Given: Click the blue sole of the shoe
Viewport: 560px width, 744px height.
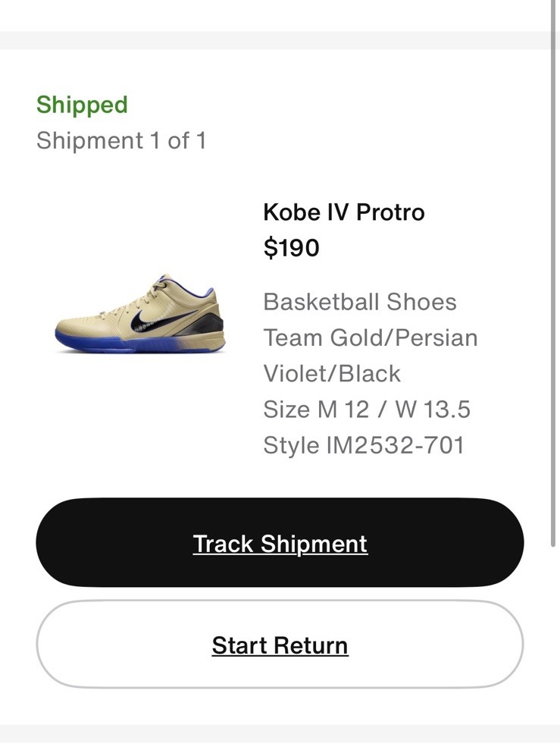Looking at the screenshot, I should (x=137, y=343).
